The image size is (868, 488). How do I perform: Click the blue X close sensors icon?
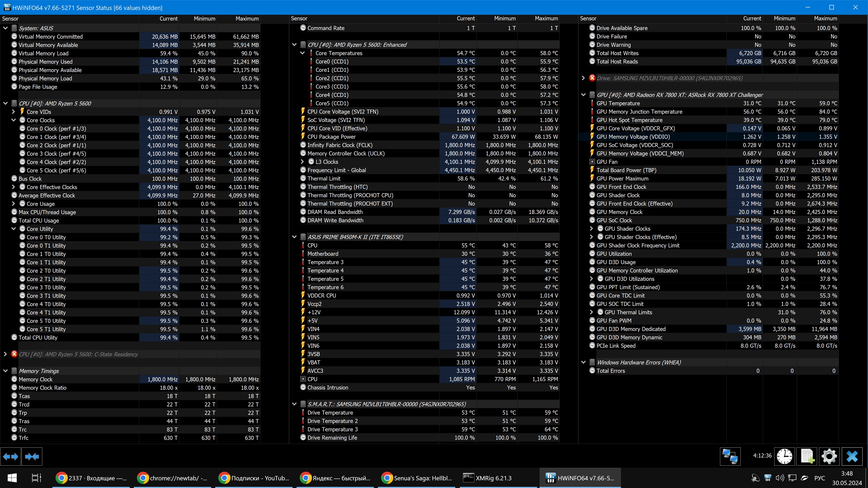click(x=852, y=457)
